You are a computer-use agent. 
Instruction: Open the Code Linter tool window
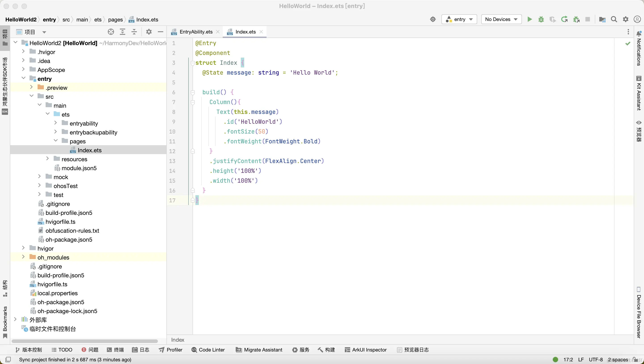[x=208, y=350]
